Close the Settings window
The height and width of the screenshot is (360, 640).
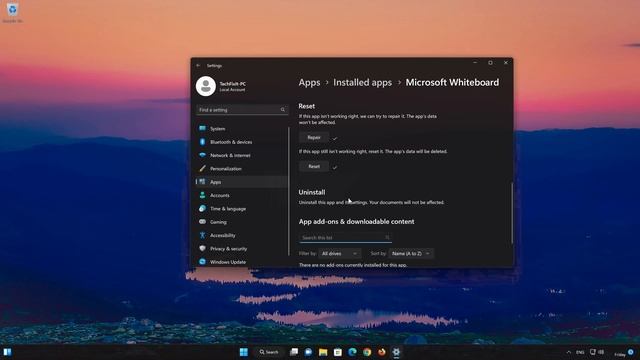coord(506,63)
